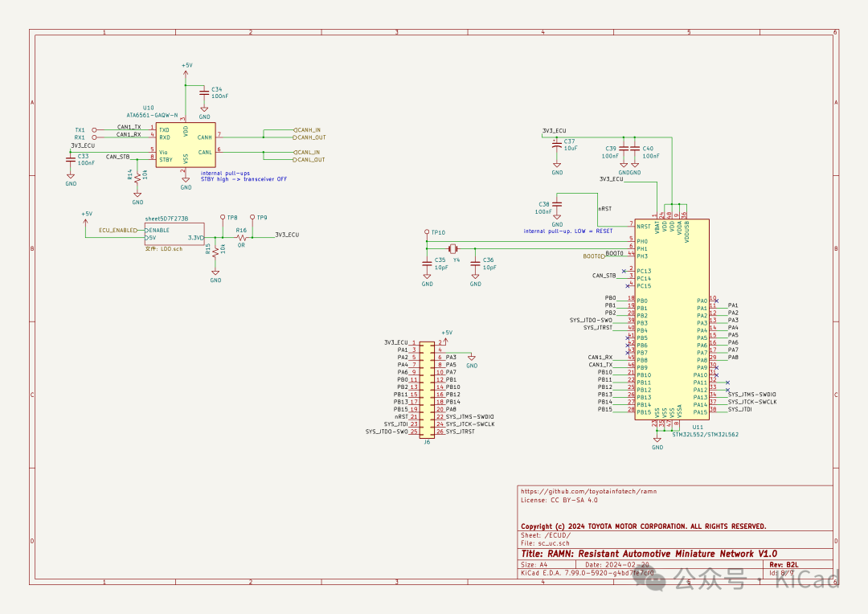The width and height of the screenshot is (868, 614).
Task: Click SYS_JTMS-SWDIO label on J6 pin 22
Action: point(469,417)
